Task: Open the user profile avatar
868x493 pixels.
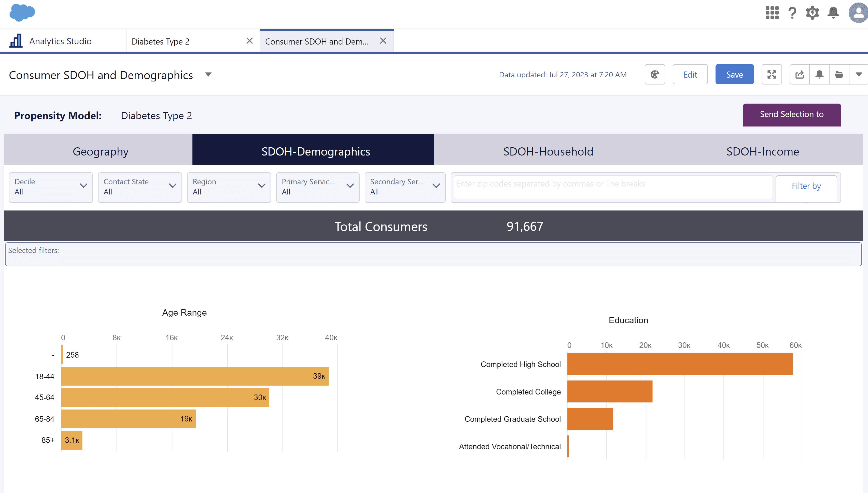Action: (858, 13)
